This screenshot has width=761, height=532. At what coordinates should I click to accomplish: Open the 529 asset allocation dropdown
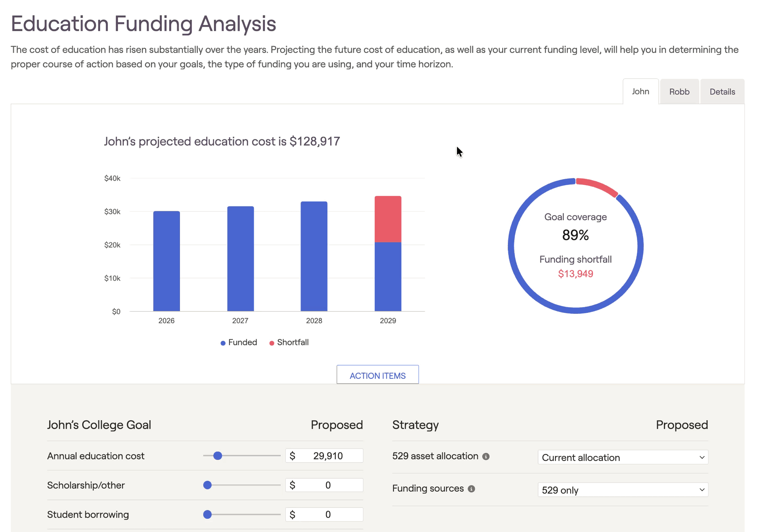(622, 457)
